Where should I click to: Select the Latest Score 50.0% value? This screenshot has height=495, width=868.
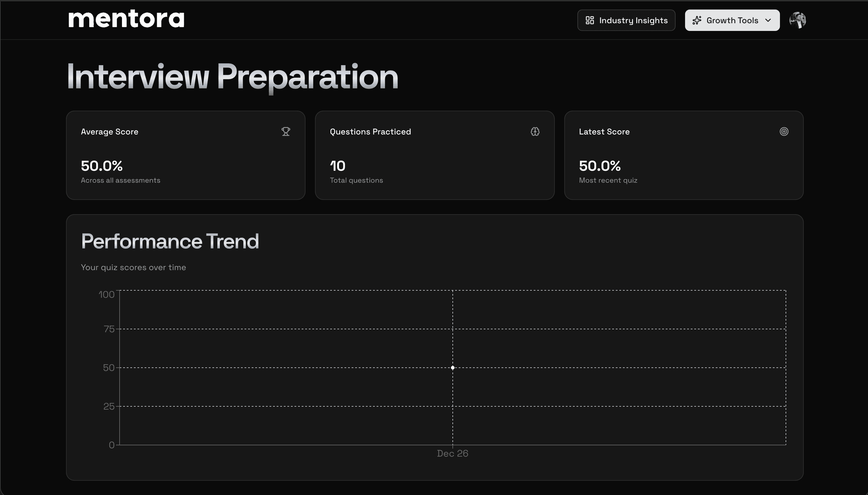tap(600, 166)
